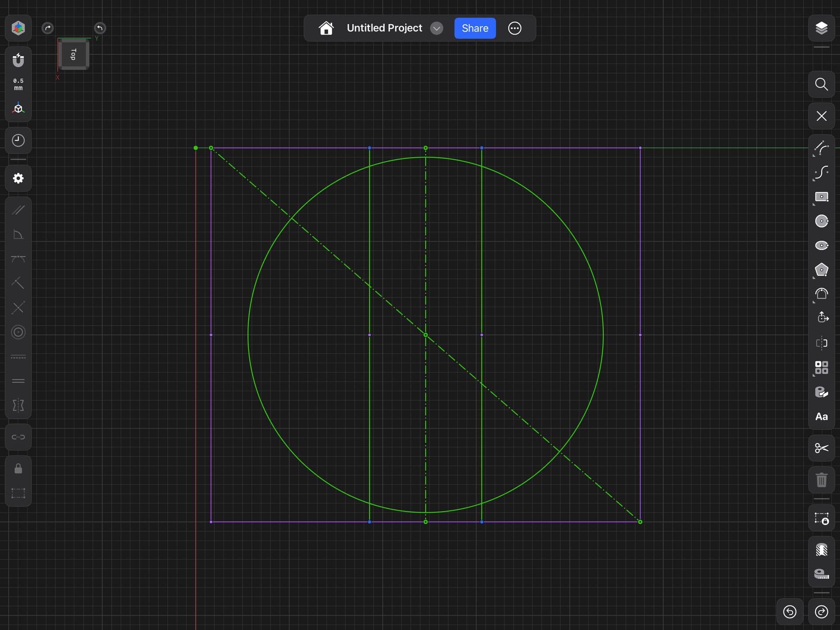Select the Aa text tool
840x630 pixels.
click(x=821, y=416)
